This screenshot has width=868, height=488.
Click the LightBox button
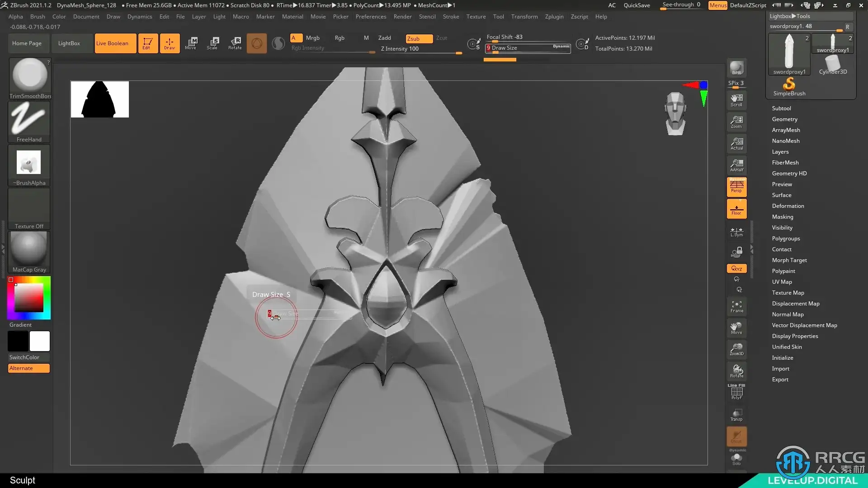click(x=69, y=43)
